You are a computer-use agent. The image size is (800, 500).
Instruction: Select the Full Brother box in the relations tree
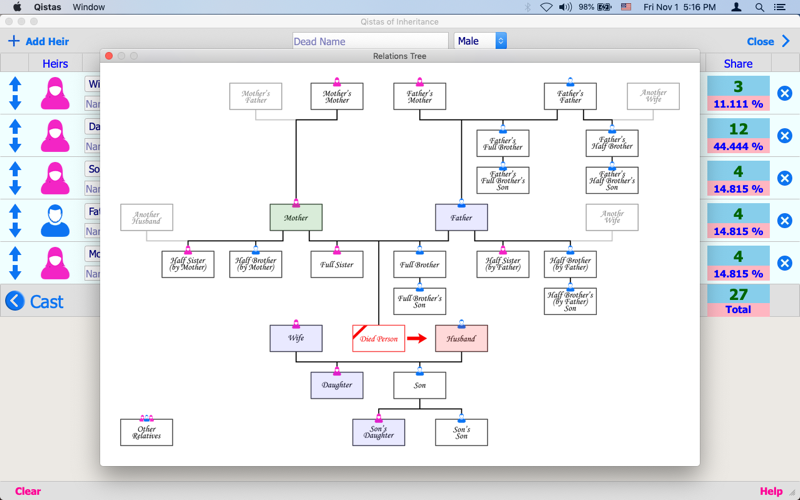click(419, 264)
